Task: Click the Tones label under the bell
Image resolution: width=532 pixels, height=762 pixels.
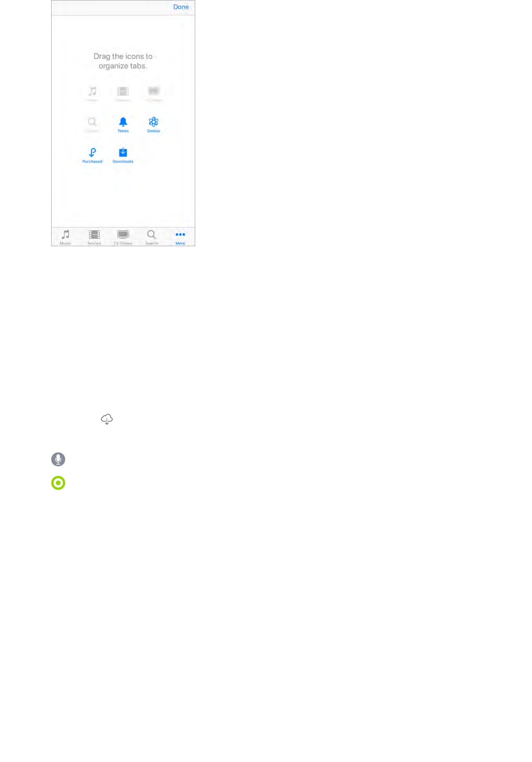Action: 123,131
